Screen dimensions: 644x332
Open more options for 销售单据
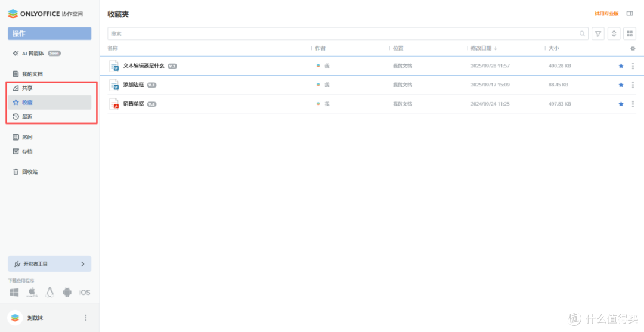pos(633,104)
